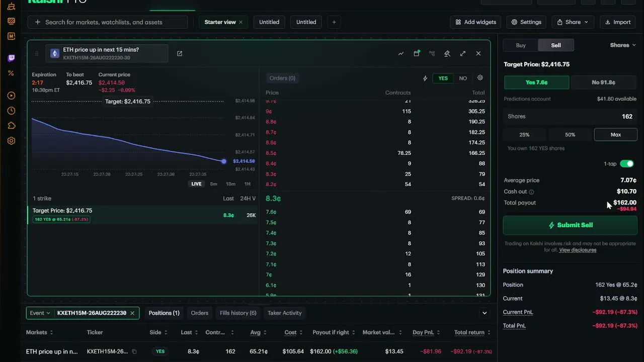This screenshot has height=362, width=644.
Task: Open the clock history icon in the sidebar
Action: (x=11, y=111)
